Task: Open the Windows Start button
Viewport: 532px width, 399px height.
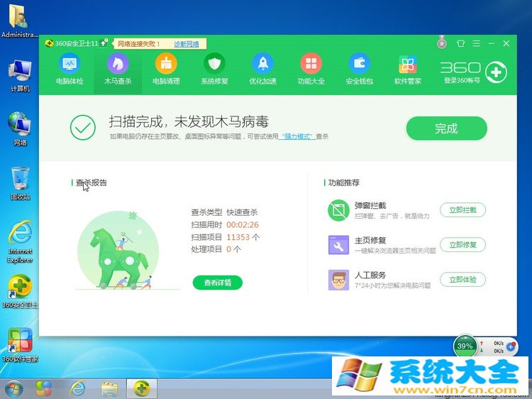Action: click(13, 389)
